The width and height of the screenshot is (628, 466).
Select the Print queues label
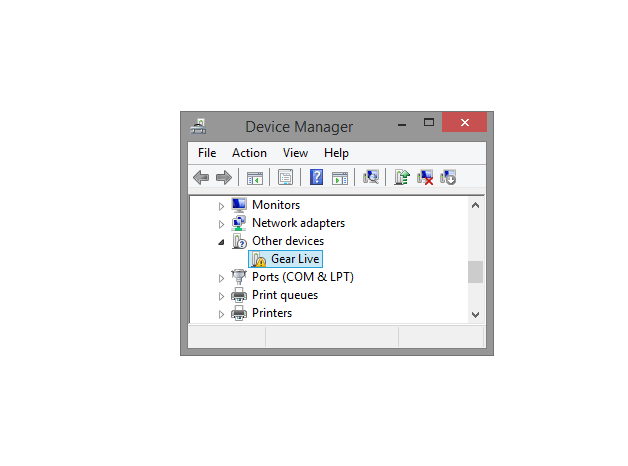click(285, 295)
